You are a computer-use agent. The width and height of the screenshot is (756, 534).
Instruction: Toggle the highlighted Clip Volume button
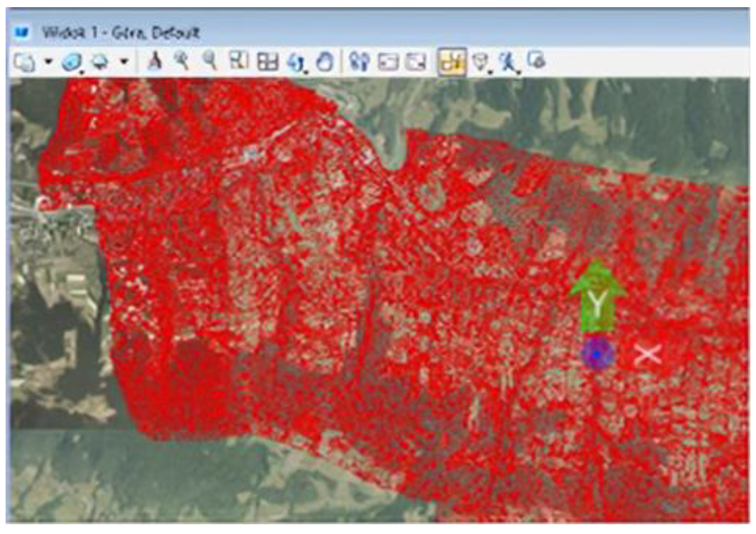coord(452,62)
